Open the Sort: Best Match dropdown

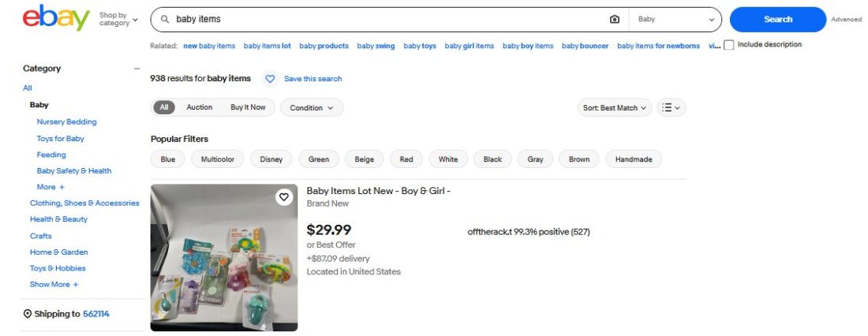[615, 108]
